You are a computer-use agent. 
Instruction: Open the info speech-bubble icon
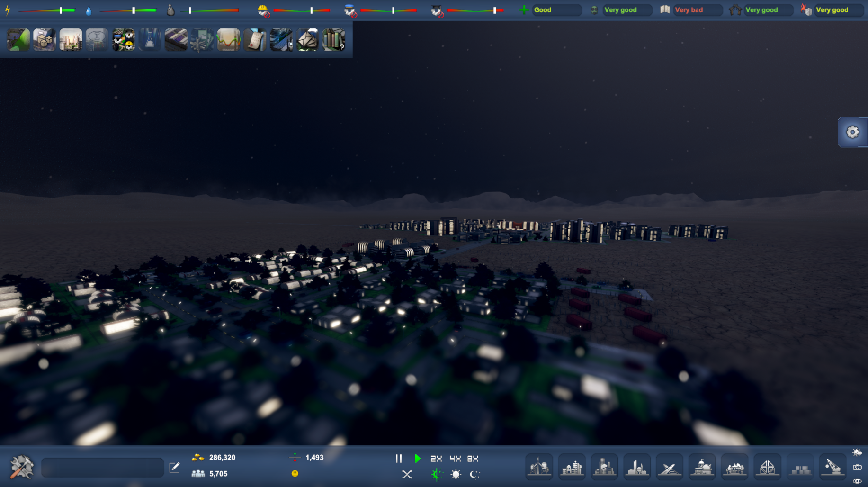coord(97,40)
